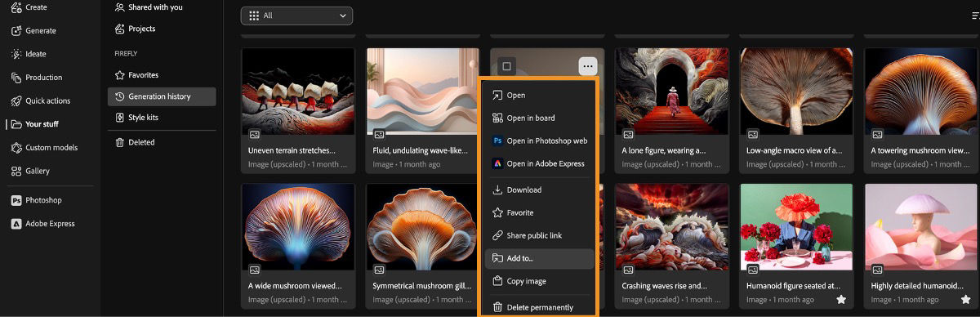This screenshot has width=980, height=317.
Task: Open Symmetrical mushroom gill thumbnail
Action: click(x=422, y=227)
